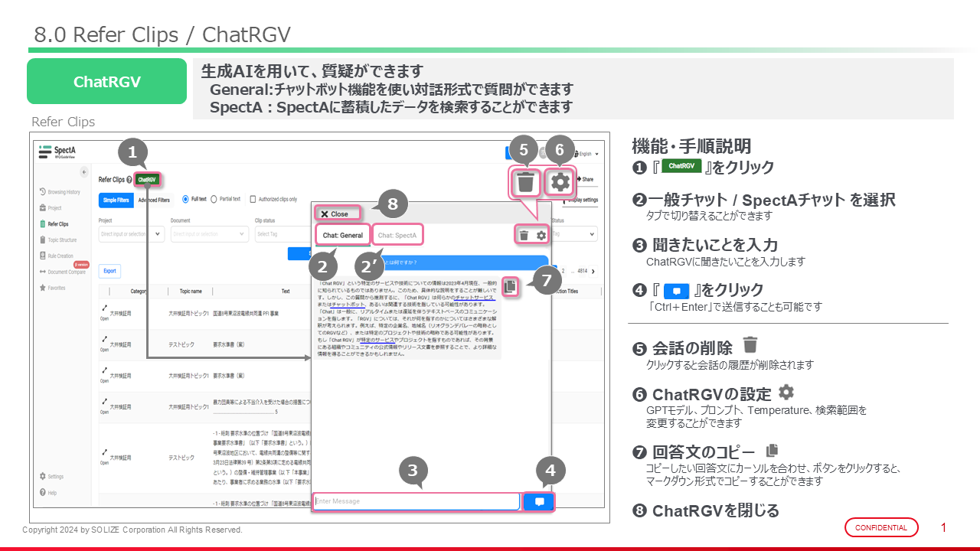Open ChatRGV settings via enlarged gear icon
This screenshot has height=551, width=980.
pyautogui.click(x=560, y=182)
